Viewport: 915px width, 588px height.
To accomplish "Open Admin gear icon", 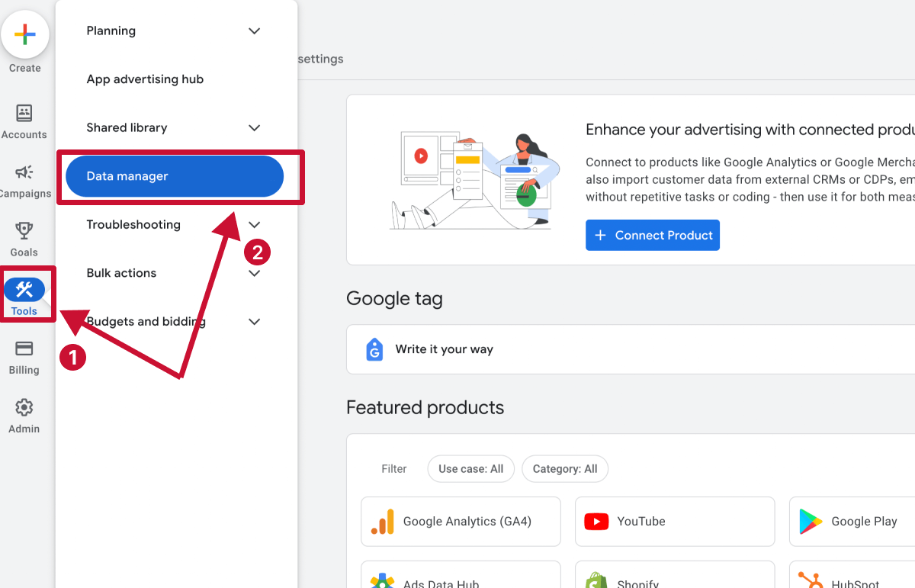I will 24,407.
